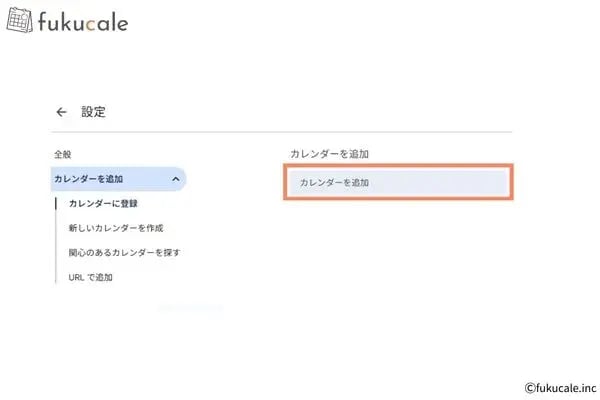Click the sidebar guide line beside URL で追加

(x=56, y=276)
